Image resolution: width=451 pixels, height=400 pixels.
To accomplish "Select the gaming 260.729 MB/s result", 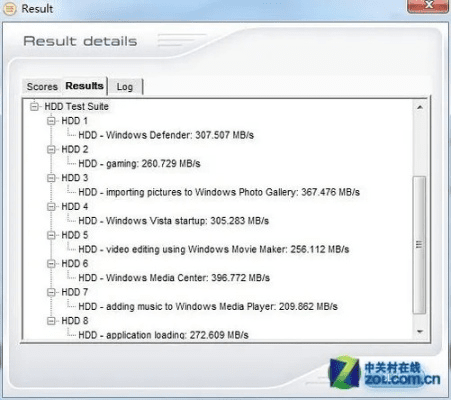I will (139, 164).
